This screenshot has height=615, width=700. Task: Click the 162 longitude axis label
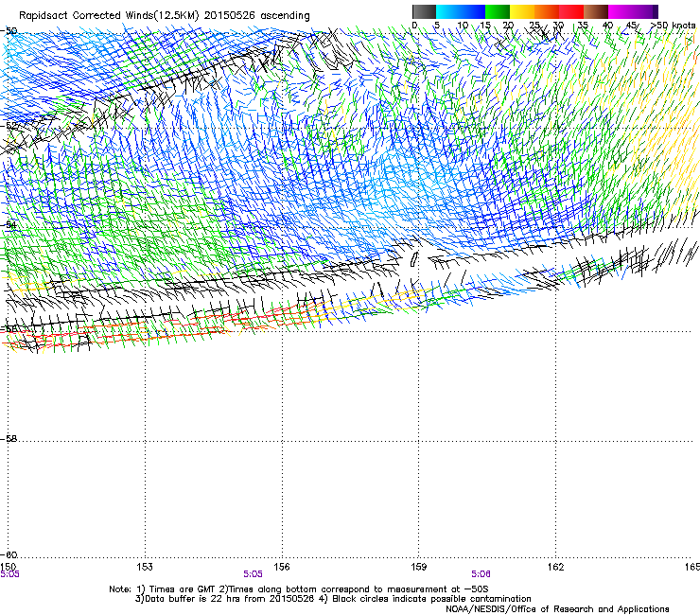click(556, 567)
